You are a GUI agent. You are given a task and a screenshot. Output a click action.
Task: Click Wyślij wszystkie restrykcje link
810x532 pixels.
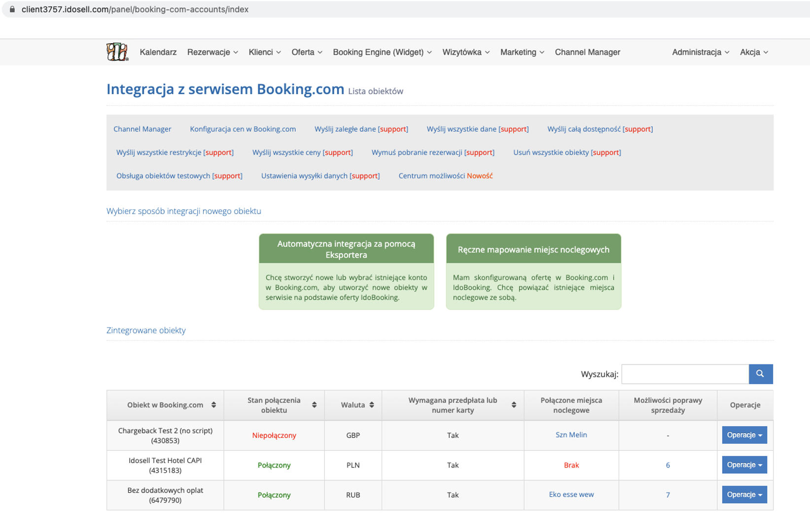[175, 153]
